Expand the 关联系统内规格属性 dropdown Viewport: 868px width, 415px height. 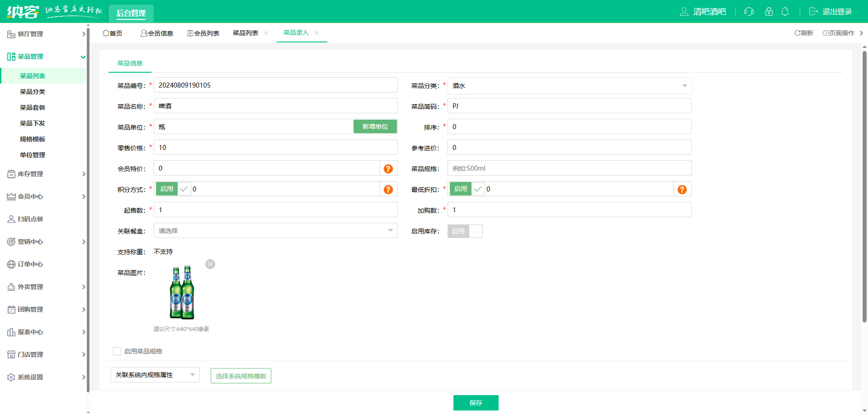155,375
